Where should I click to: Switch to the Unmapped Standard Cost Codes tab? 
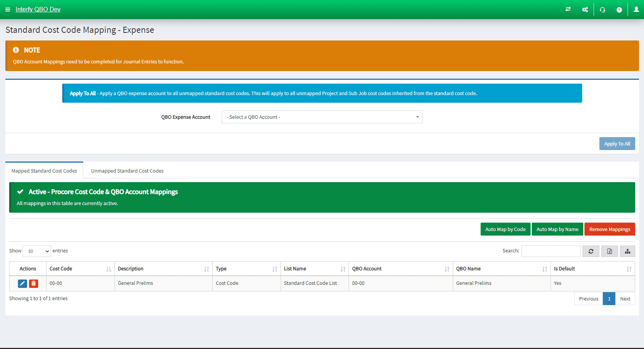tap(127, 170)
